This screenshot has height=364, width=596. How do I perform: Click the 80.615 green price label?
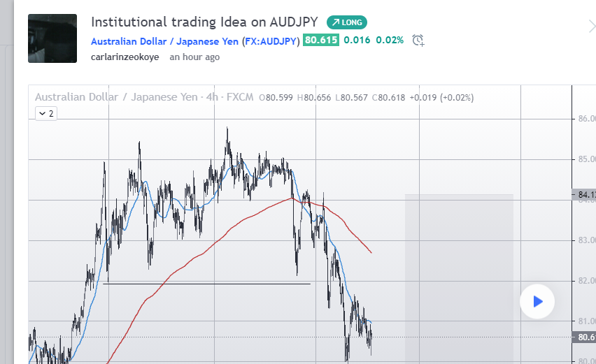[x=321, y=40]
